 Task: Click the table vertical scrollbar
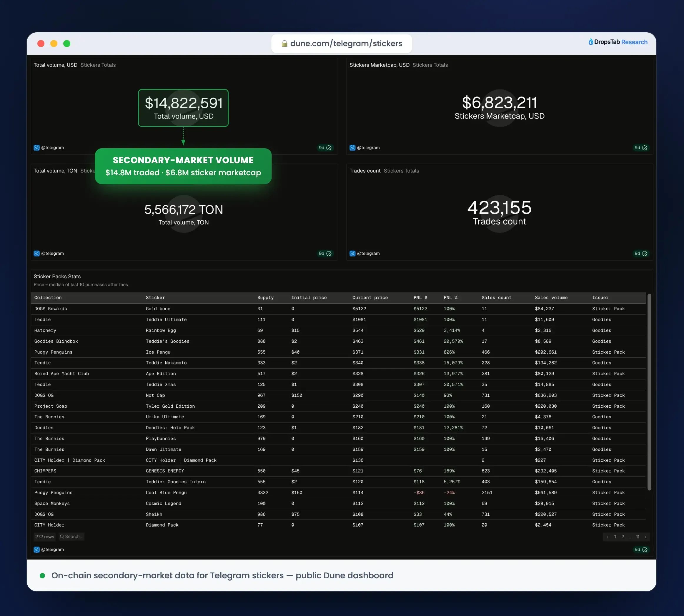(x=649, y=392)
